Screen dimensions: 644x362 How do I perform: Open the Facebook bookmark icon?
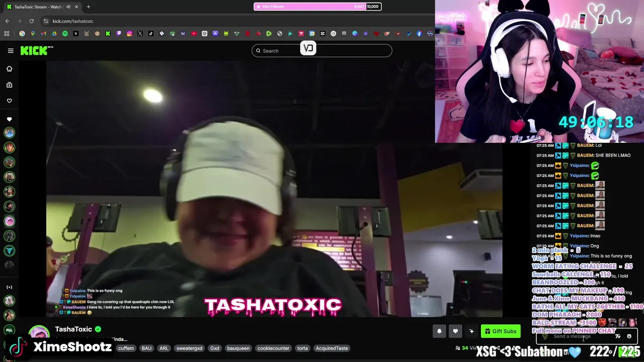(419, 34)
